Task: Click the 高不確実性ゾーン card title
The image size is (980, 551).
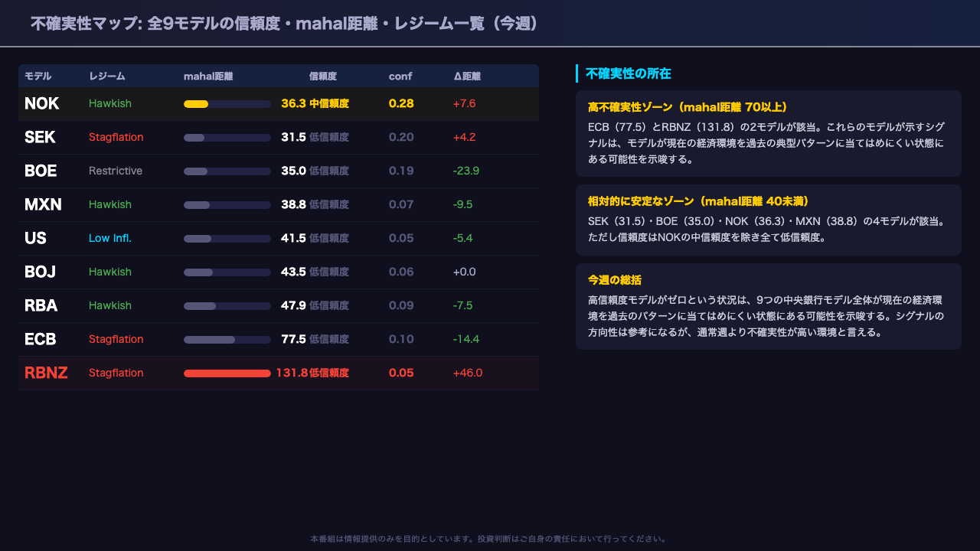Action: (687, 106)
